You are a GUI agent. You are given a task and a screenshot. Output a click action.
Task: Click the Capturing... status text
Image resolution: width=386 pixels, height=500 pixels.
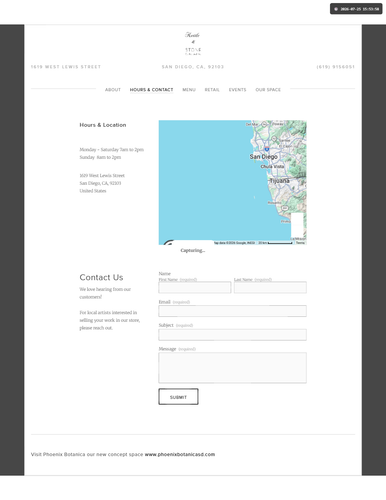click(x=193, y=250)
